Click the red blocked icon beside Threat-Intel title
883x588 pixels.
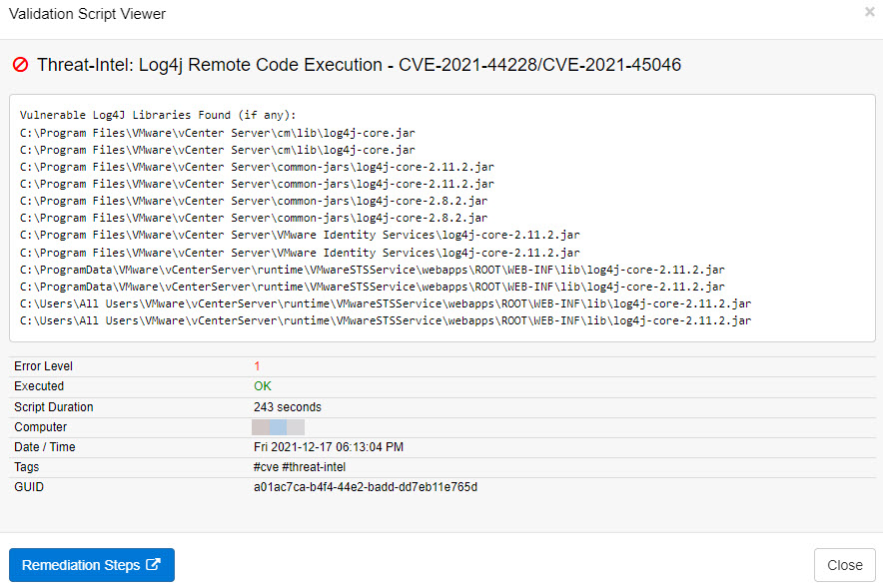pyautogui.click(x=20, y=65)
